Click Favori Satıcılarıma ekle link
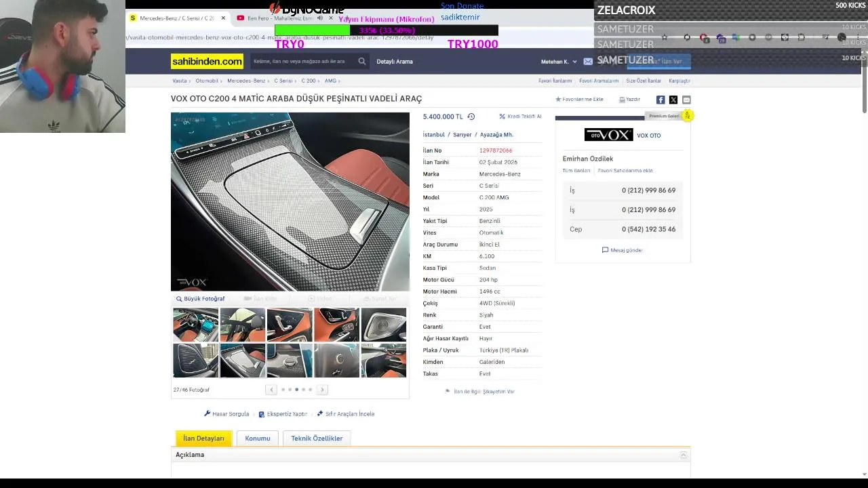This screenshot has width=868, height=488. (625, 171)
